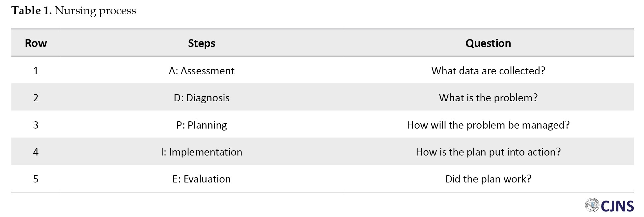Click the row number 4 cell
644x217 pixels.
click(36, 152)
